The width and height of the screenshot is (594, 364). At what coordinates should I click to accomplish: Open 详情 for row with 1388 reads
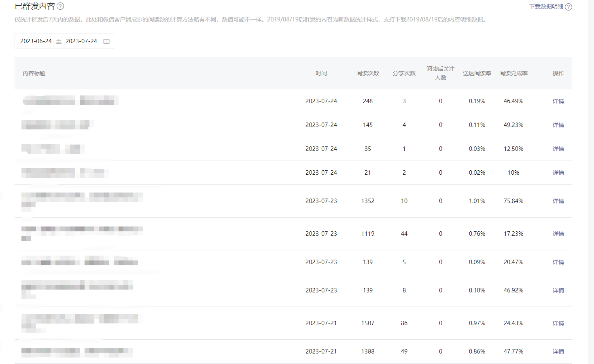click(x=558, y=351)
